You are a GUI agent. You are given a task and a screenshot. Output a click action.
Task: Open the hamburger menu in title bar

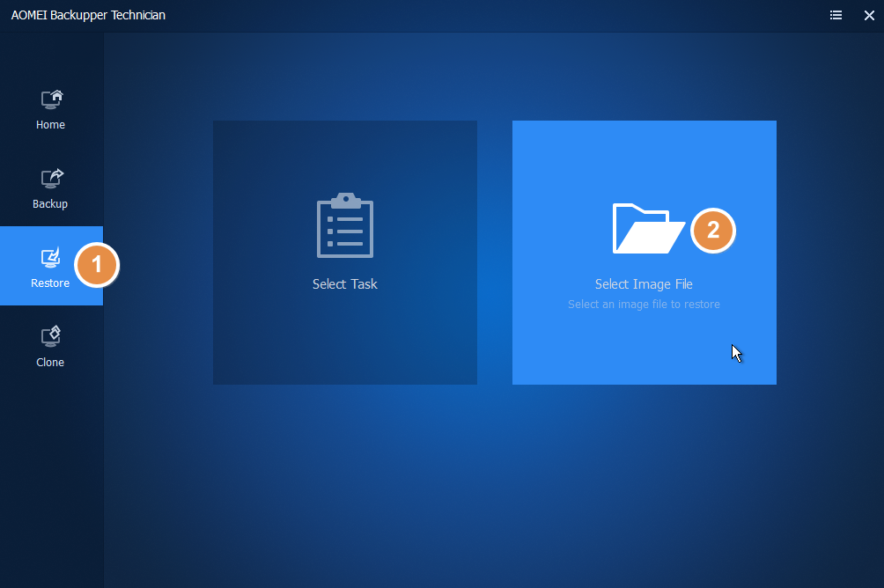click(x=836, y=15)
